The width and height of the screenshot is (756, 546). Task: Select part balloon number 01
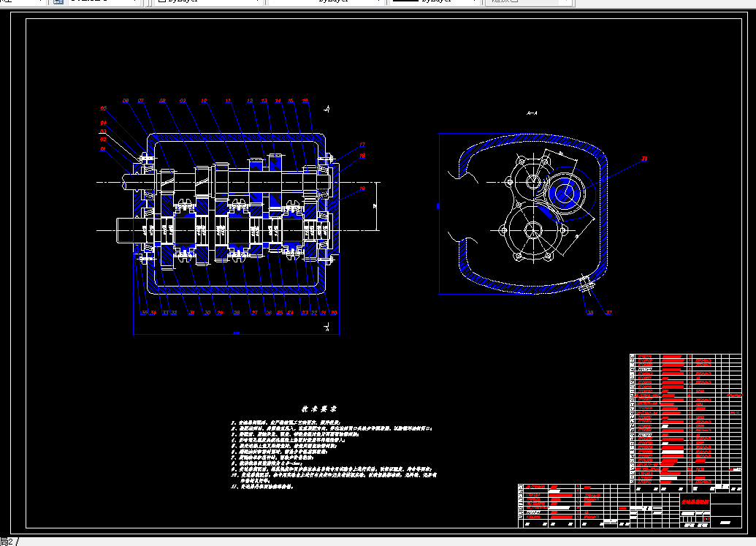coord(103,149)
